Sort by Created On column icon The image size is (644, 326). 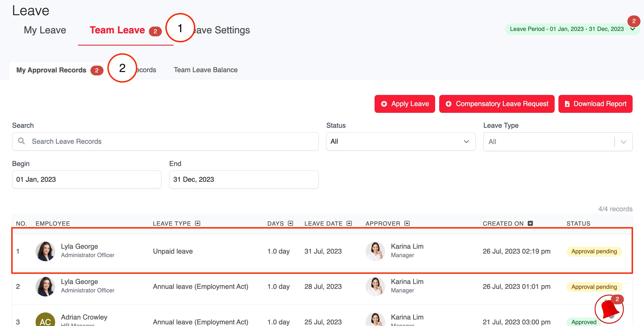pos(530,223)
